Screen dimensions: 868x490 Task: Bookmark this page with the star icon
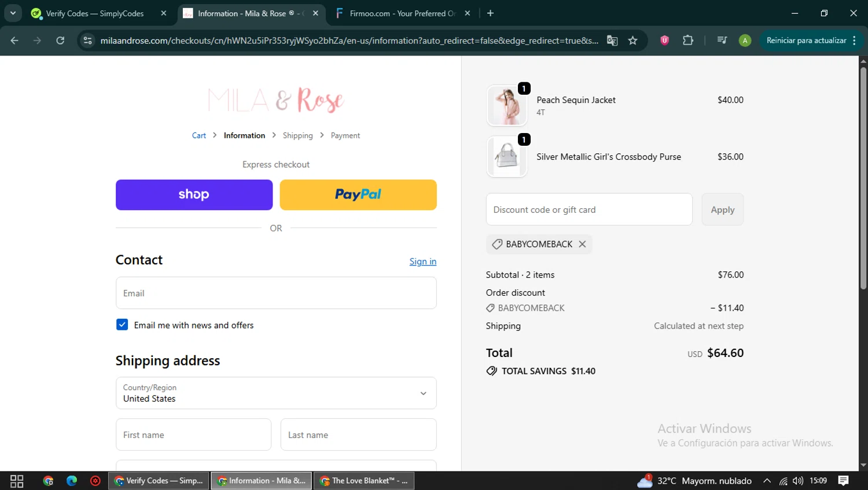pyautogui.click(x=633, y=40)
